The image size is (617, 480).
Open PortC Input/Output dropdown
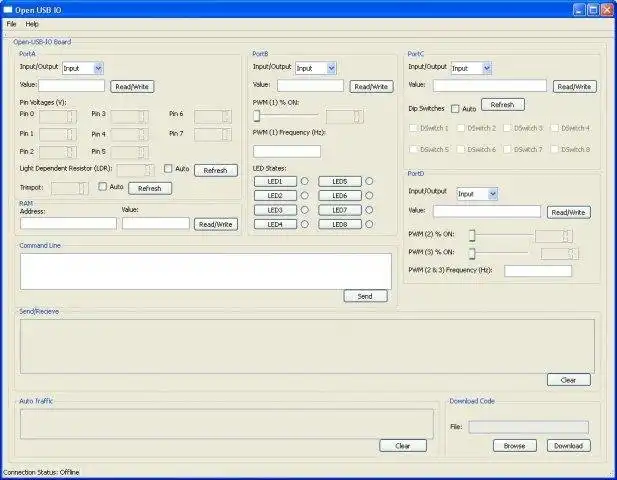pos(471,68)
